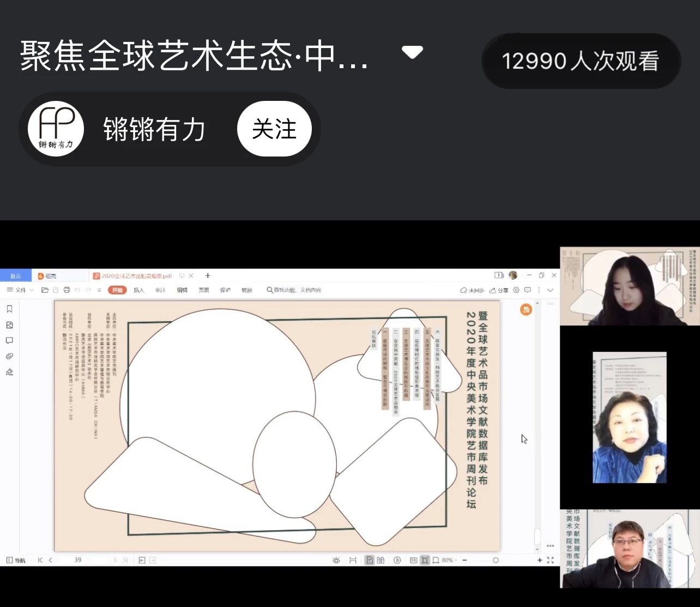Go to the last page
The height and width of the screenshot is (607, 700).
[x=125, y=560]
